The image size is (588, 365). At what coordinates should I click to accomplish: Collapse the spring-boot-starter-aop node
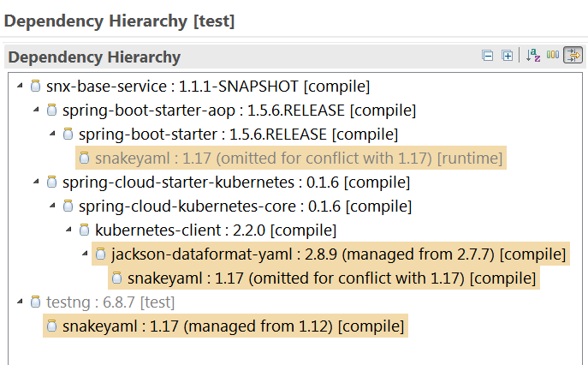36,110
